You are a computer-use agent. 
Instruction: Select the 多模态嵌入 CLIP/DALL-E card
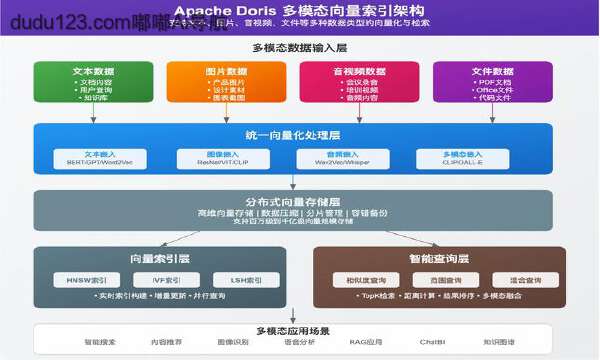463,159
